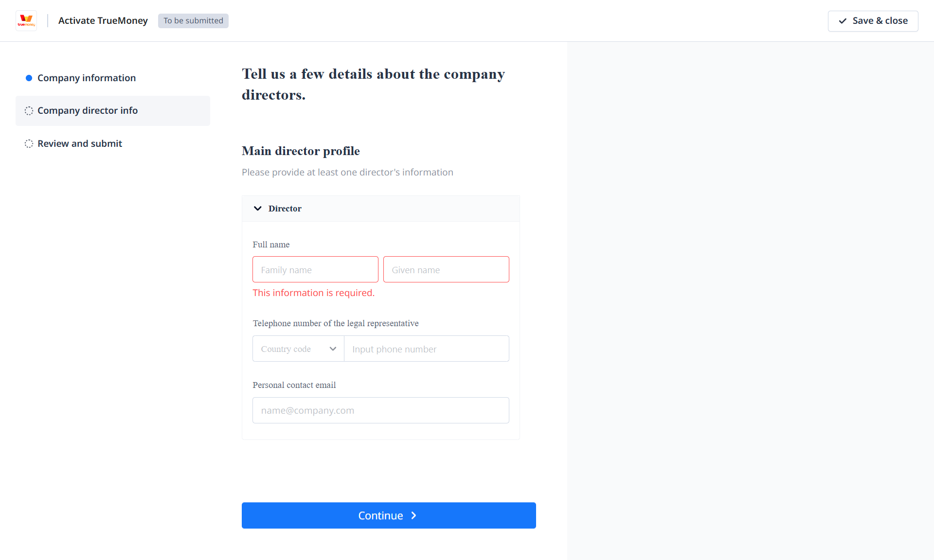Click the TrueMoney logo icon

tap(26, 20)
